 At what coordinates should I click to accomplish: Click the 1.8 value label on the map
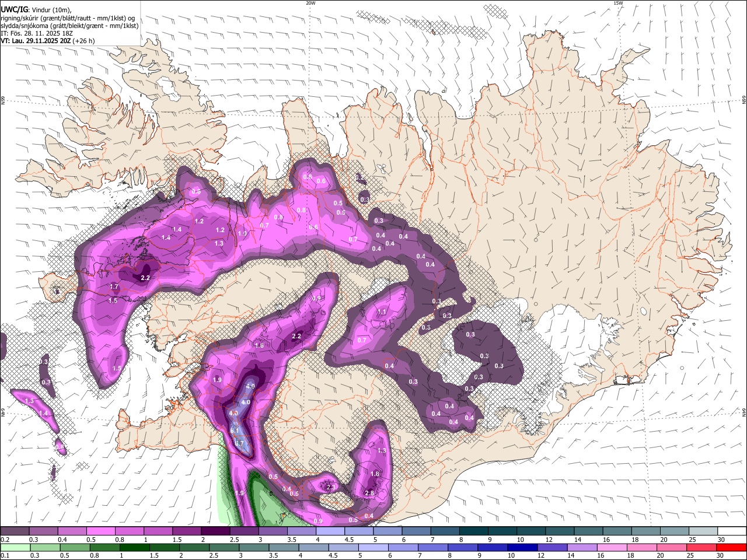(x=375, y=474)
